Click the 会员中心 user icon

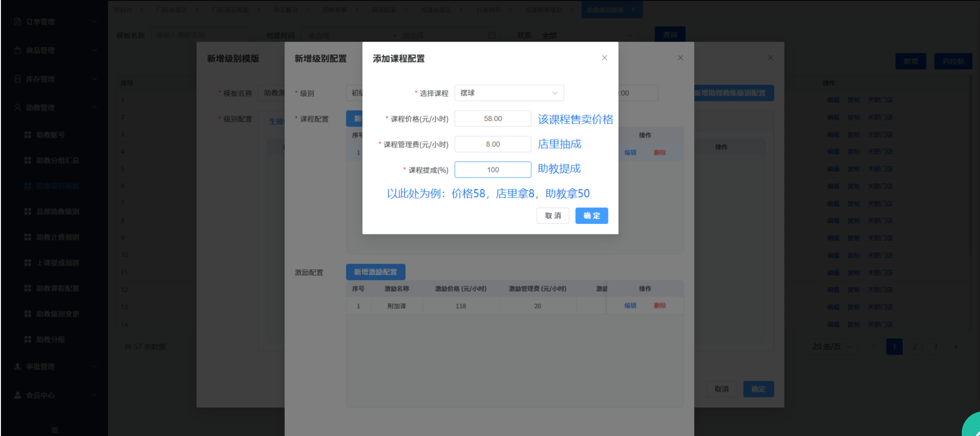point(17,395)
